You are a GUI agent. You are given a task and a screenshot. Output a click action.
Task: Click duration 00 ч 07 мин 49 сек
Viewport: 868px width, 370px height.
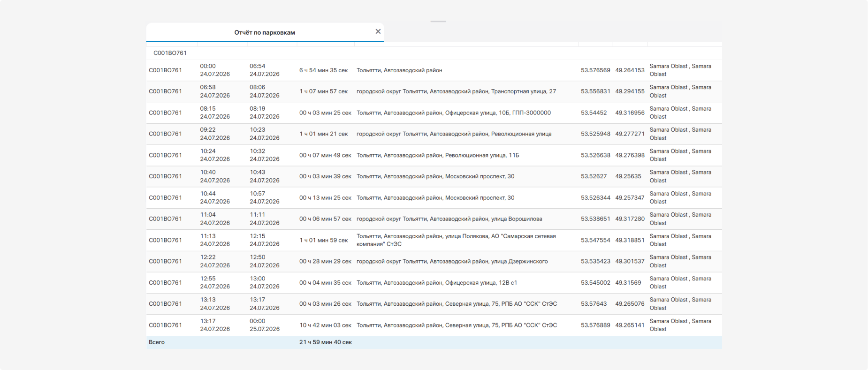[325, 155]
